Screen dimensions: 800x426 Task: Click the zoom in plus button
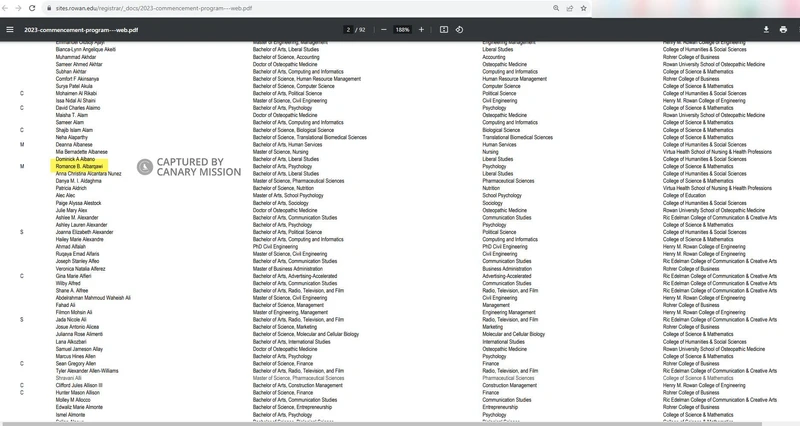tap(422, 30)
